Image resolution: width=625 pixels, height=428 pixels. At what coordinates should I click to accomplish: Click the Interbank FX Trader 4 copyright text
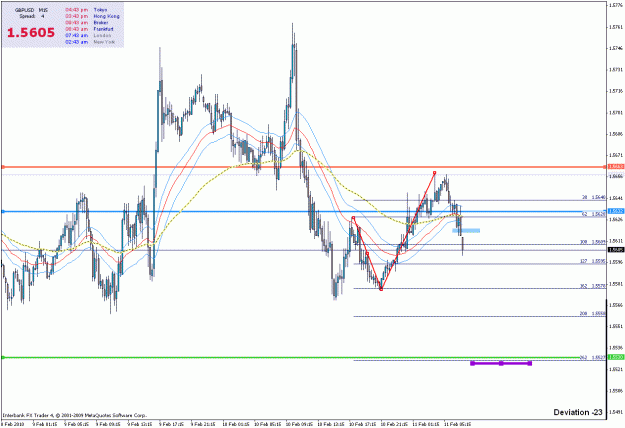coord(75,415)
